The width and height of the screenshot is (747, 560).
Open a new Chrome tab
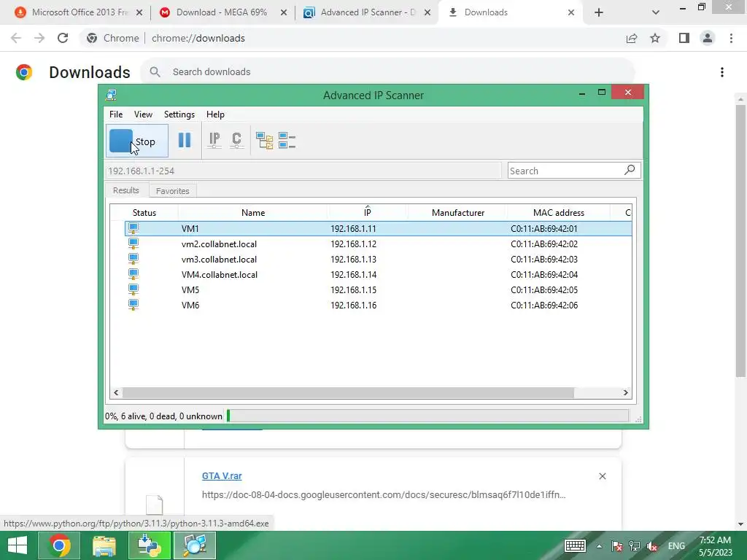coord(599,12)
